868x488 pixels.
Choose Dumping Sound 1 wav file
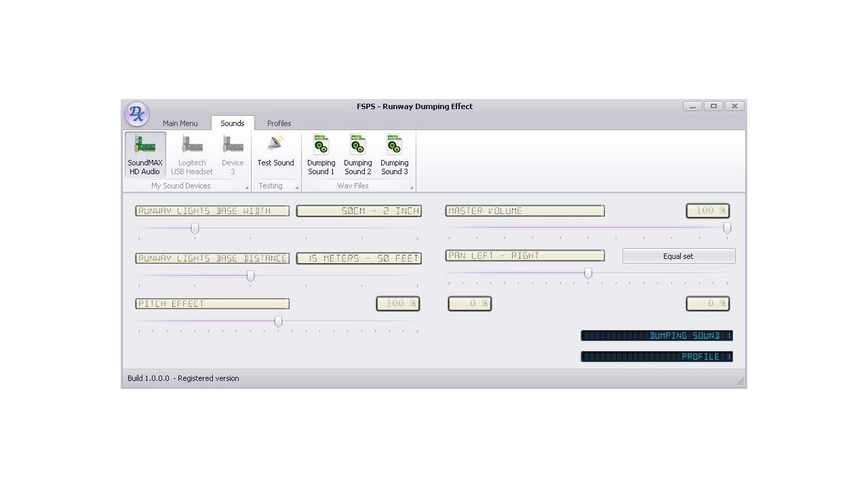[x=321, y=155]
